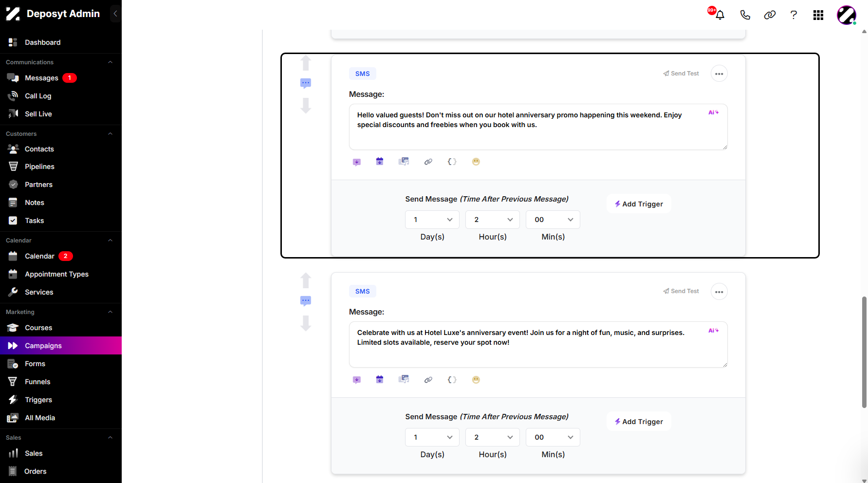Click the phone dialer icon in header
Image resolution: width=868 pixels, height=483 pixels.
pos(745,15)
